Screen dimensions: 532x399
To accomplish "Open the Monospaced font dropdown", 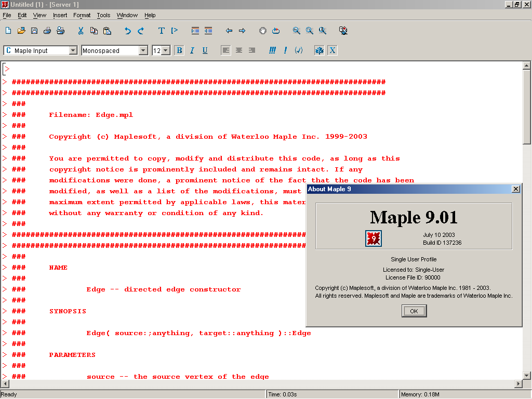I will (x=143, y=50).
